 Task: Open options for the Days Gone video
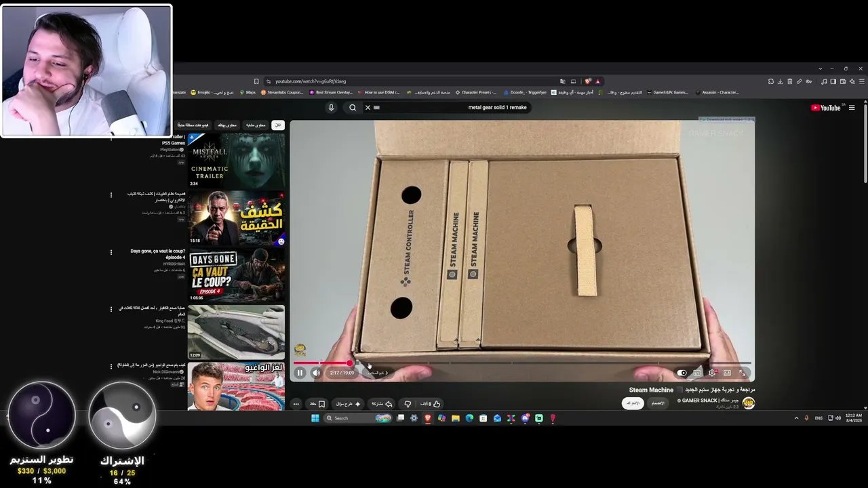tap(111, 253)
